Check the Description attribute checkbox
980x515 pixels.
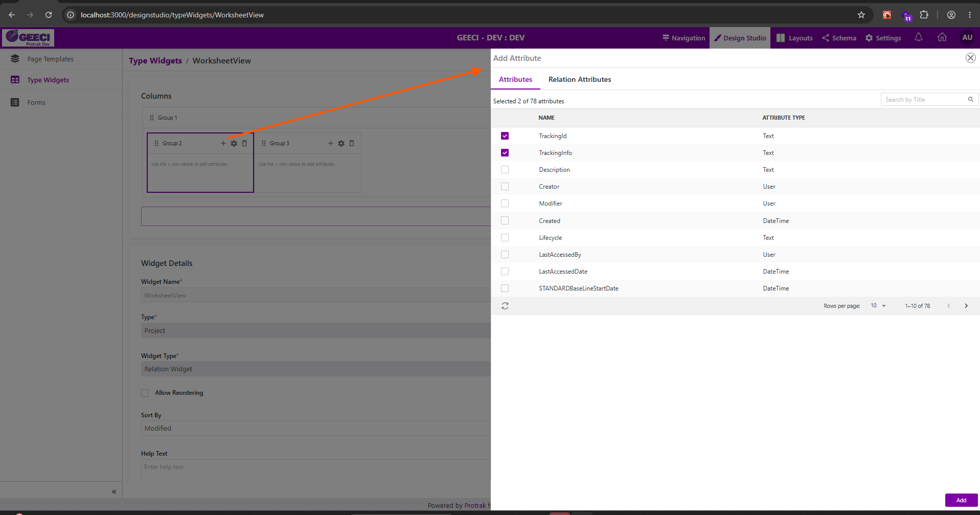(505, 169)
